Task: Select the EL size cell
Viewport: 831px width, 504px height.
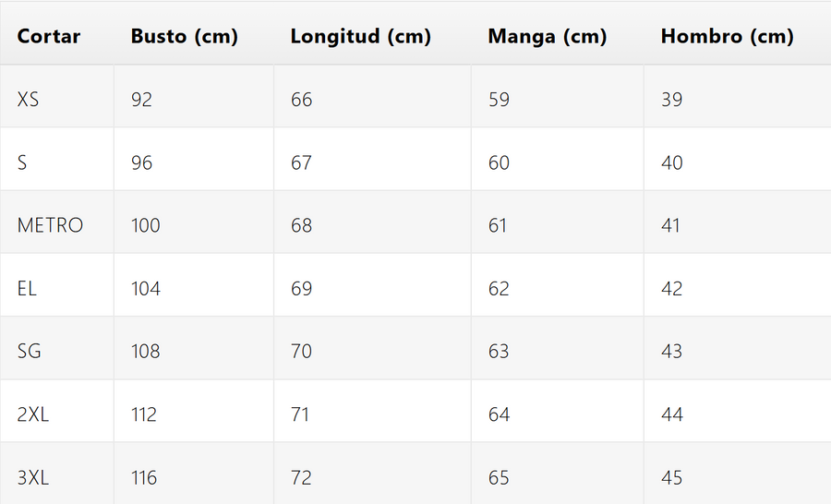Action: coord(27,289)
